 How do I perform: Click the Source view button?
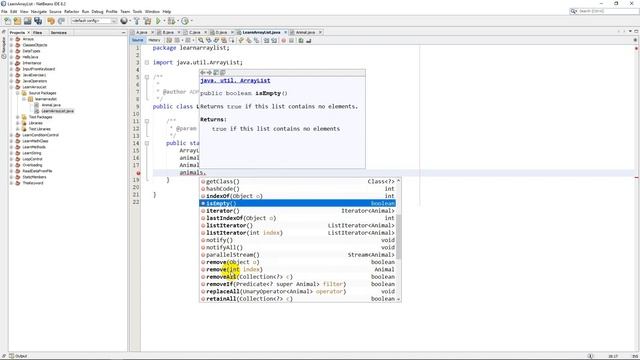[x=138, y=40]
